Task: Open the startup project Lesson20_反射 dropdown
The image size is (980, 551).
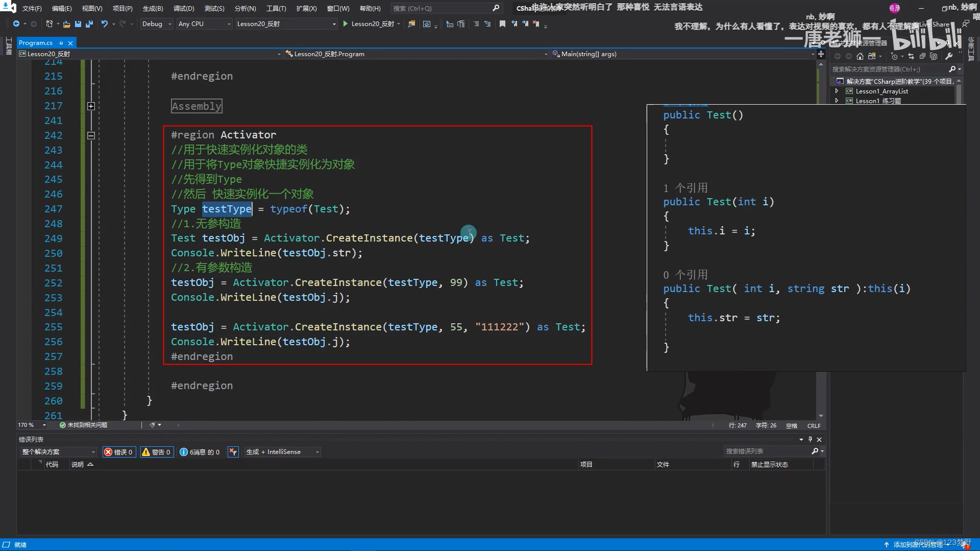Action: [x=286, y=24]
